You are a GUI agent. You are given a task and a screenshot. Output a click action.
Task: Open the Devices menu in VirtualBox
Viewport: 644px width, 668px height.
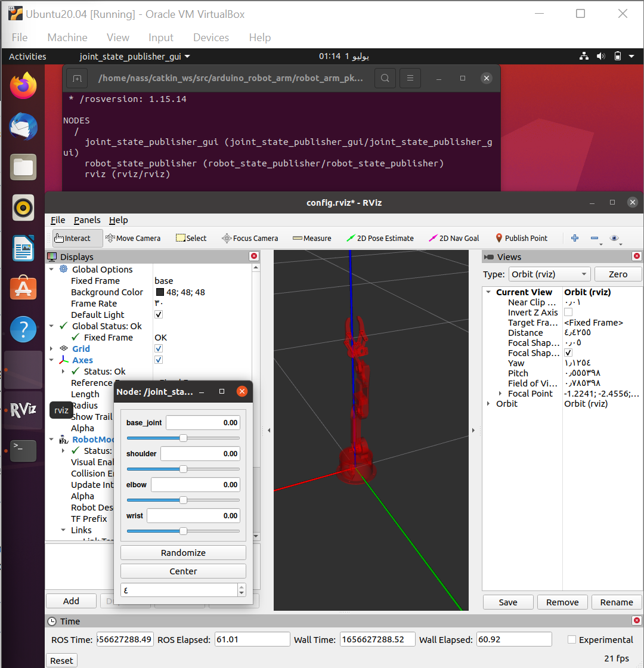210,37
